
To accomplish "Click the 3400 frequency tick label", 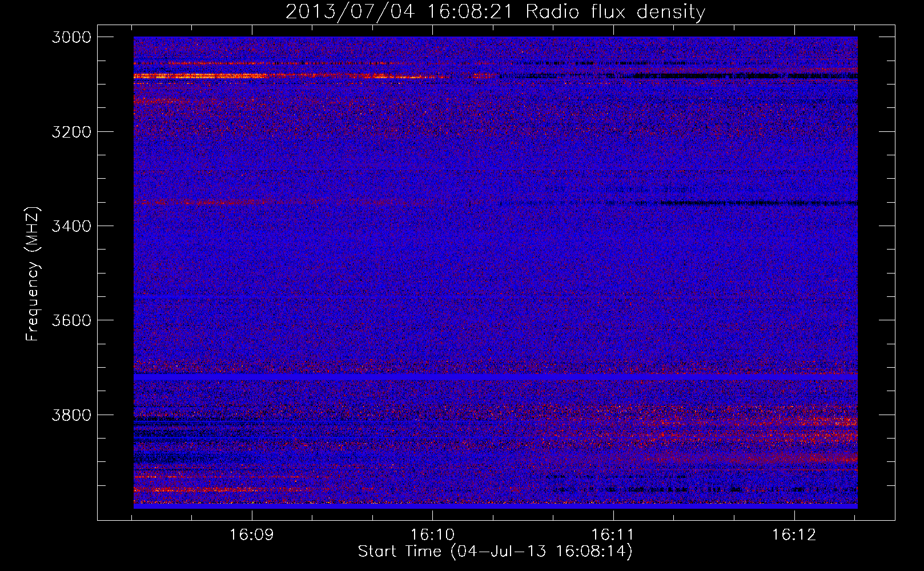I will [71, 226].
